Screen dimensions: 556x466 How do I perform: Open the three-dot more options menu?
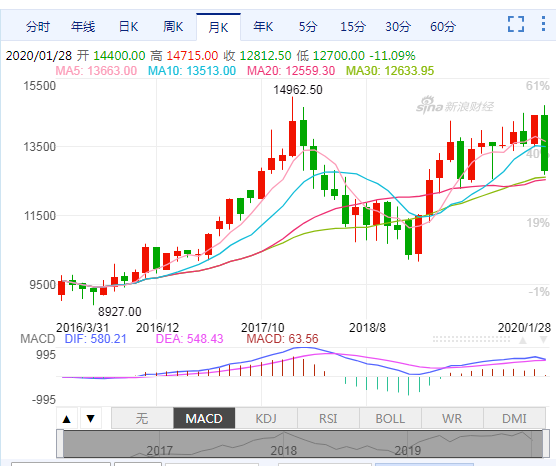(x=543, y=23)
